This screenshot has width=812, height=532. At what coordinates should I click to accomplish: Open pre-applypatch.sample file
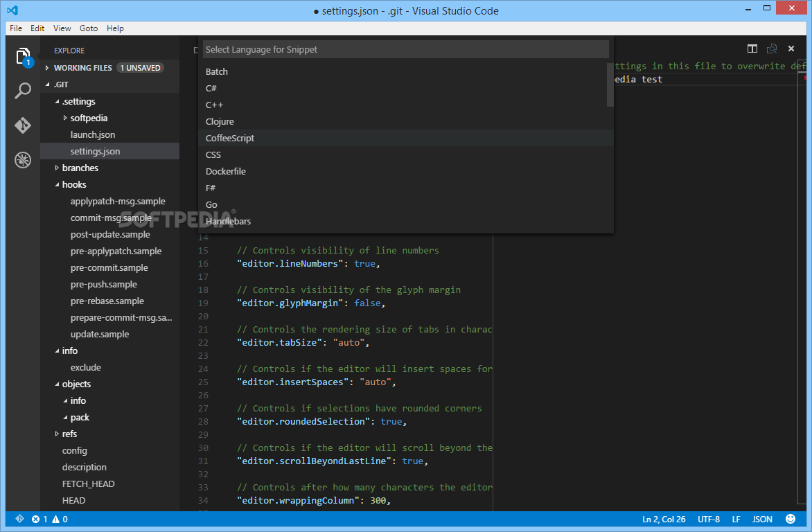109,251
